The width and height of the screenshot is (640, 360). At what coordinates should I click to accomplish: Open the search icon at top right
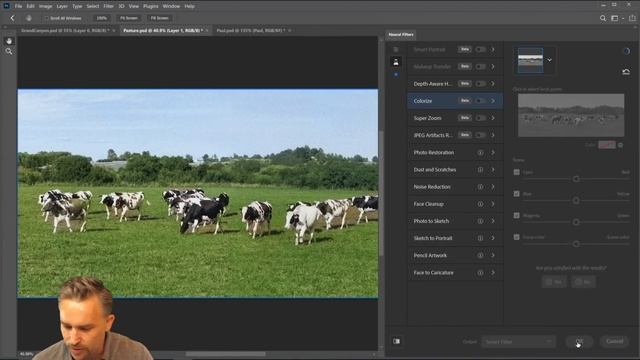tap(603, 18)
